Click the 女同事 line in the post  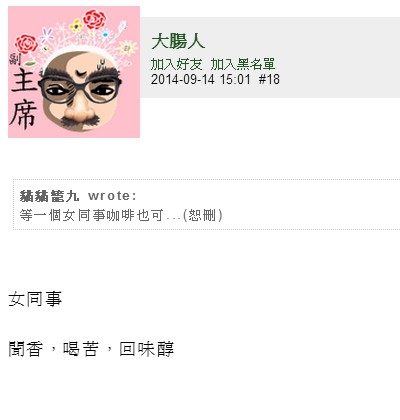click(x=35, y=299)
